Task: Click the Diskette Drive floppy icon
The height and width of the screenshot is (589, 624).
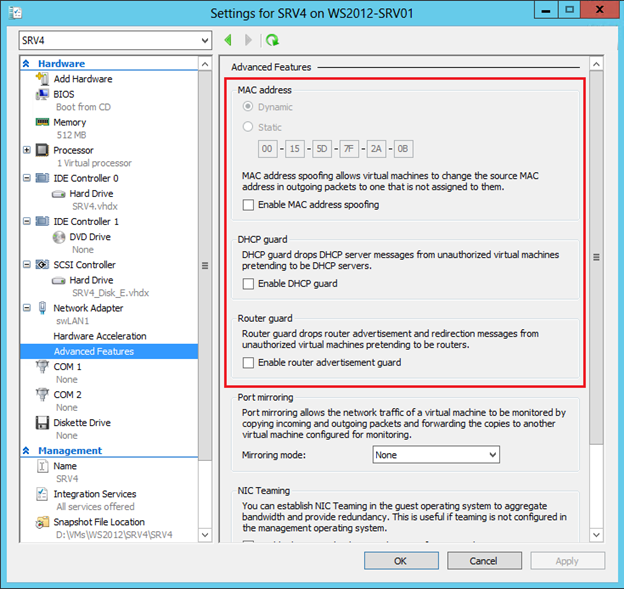Action: click(42, 423)
